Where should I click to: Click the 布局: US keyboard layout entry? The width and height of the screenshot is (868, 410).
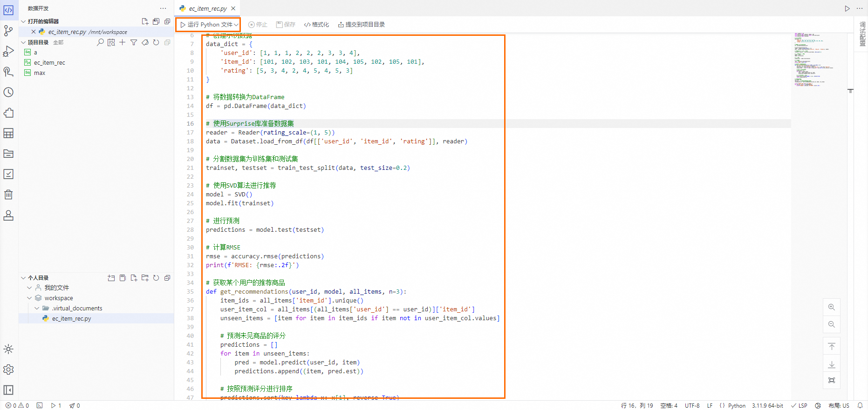[839, 406]
